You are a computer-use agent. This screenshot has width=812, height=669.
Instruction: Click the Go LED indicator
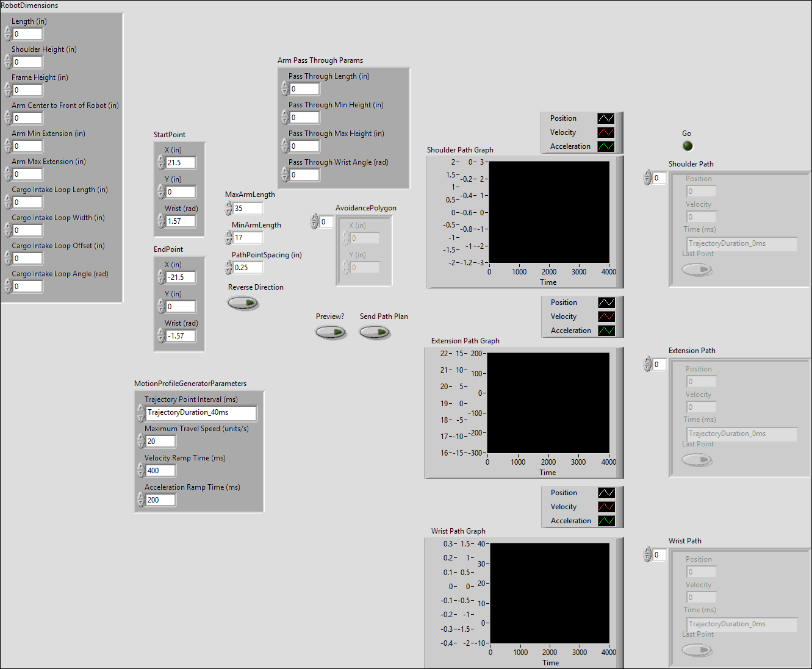pyautogui.click(x=688, y=146)
